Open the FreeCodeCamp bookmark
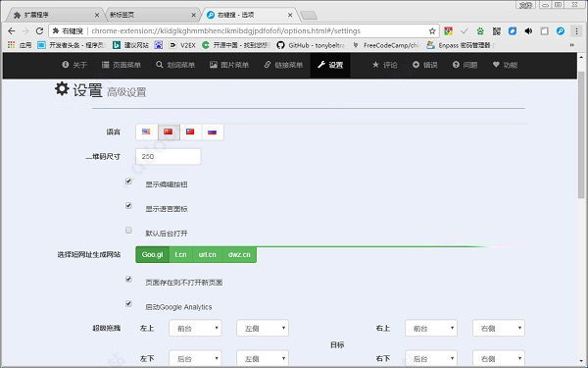 pos(386,45)
